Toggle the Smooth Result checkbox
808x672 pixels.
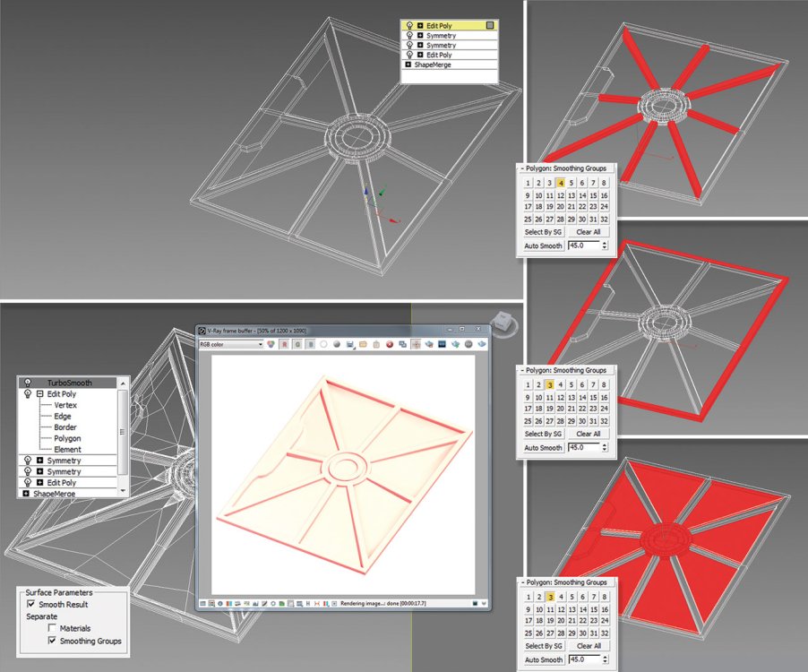pos(31,604)
